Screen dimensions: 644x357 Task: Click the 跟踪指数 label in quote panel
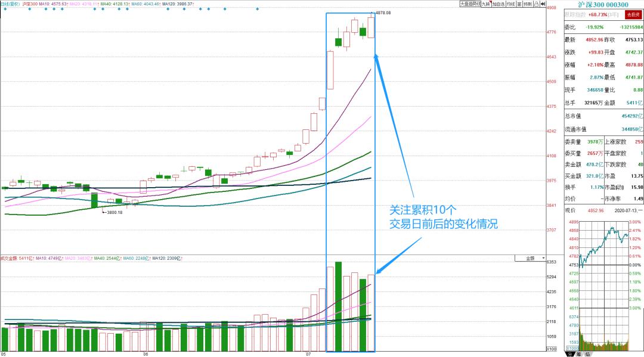(x=575, y=14)
